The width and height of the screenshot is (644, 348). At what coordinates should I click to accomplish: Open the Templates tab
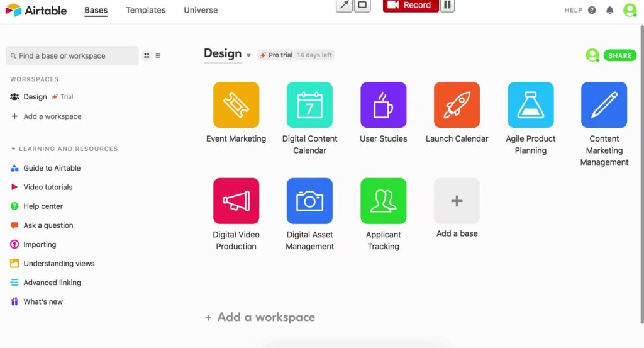click(x=145, y=10)
